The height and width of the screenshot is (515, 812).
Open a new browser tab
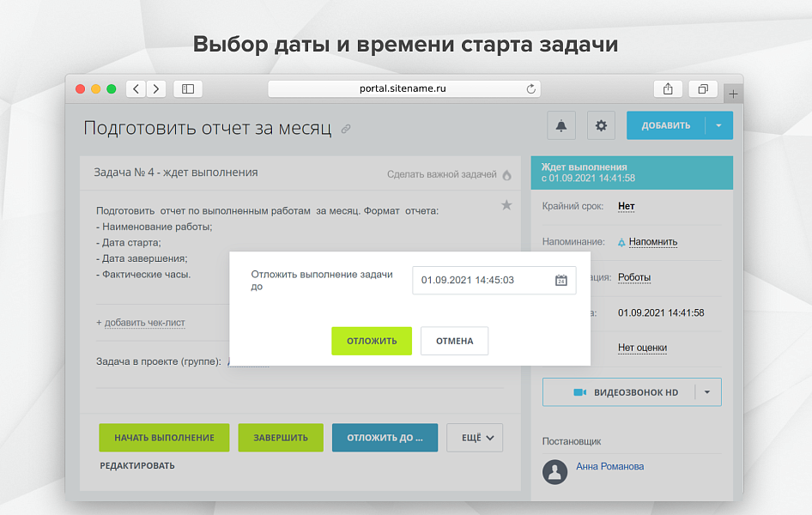click(734, 93)
